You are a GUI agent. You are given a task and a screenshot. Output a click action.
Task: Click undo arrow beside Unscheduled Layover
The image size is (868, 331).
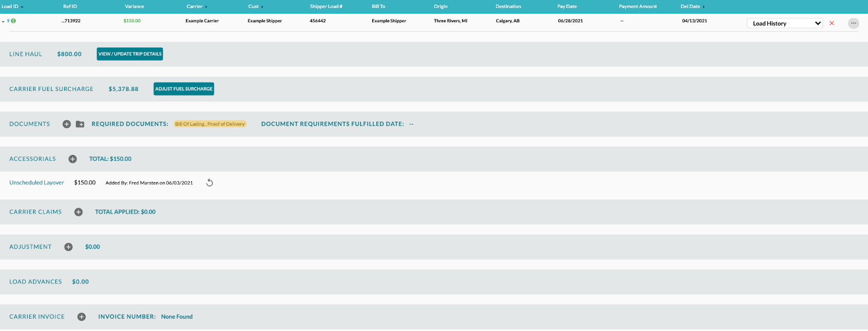(209, 183)
